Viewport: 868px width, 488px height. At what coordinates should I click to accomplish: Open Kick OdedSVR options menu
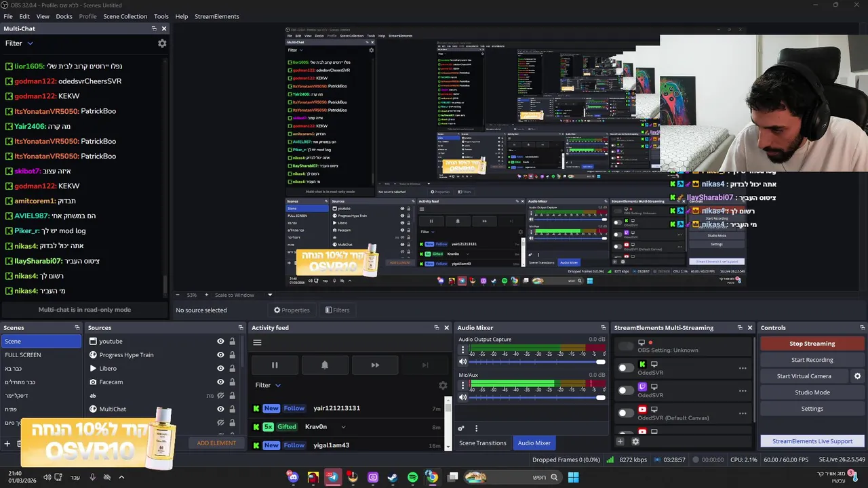pyautogui.click(x=743, y=368)
